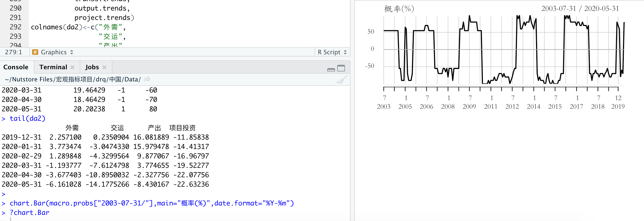
Task: Close the Terminal tab
Action: pos(72,67)
